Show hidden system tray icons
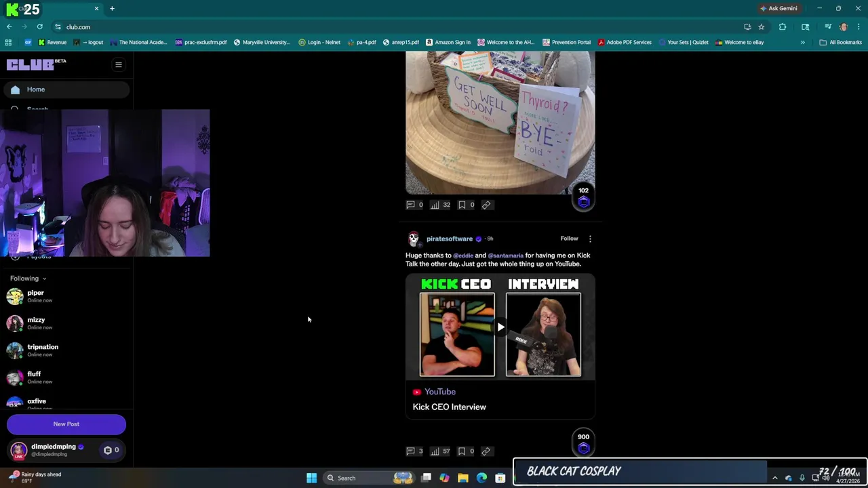 click(775, 478)
